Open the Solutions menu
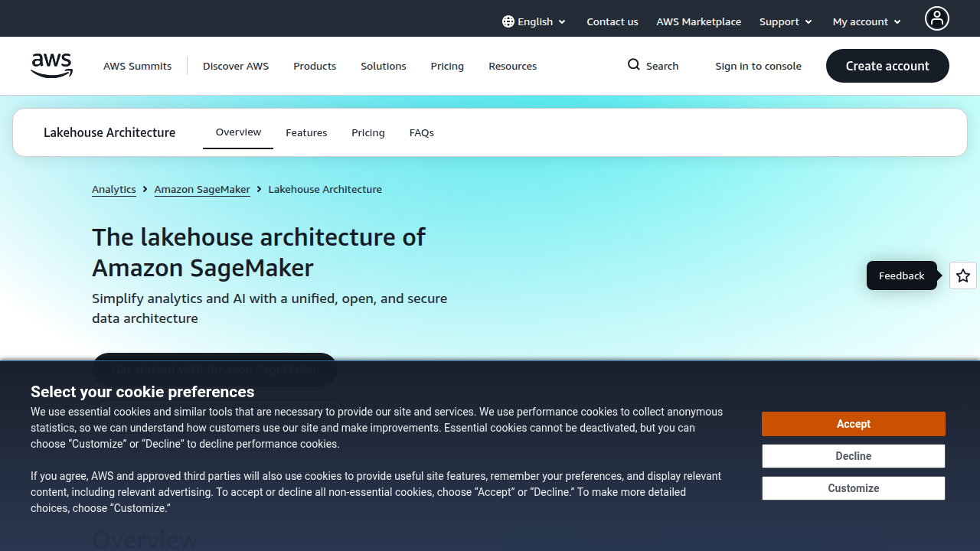This screenshot has width=980, height=551. click(x=384, y=66)
